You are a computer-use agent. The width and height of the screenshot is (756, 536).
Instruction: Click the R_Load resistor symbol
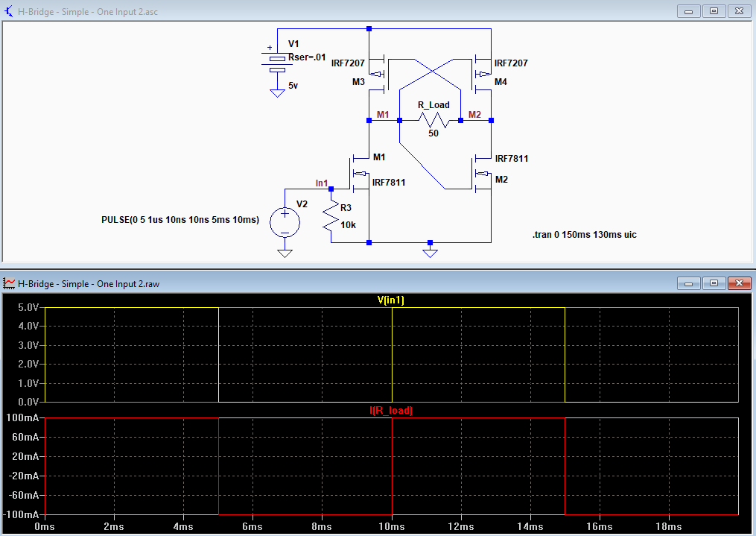tap(433, 119)
